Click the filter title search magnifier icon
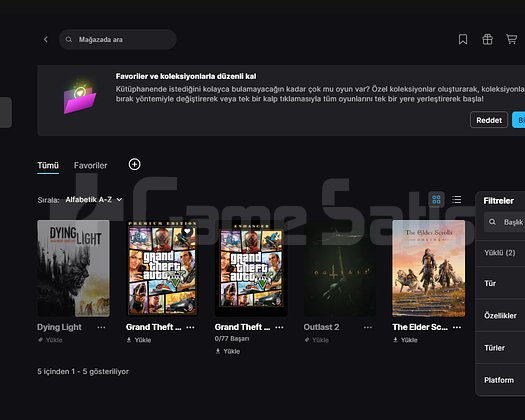The image size is (525, 420). pyautogui.click(x=492, y=222)
